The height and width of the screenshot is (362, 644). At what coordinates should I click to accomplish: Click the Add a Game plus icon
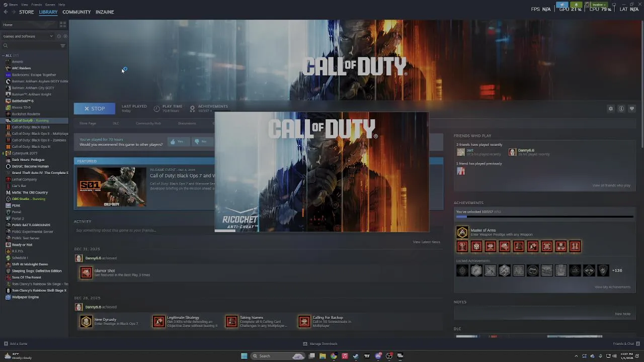tap(6, 344)
